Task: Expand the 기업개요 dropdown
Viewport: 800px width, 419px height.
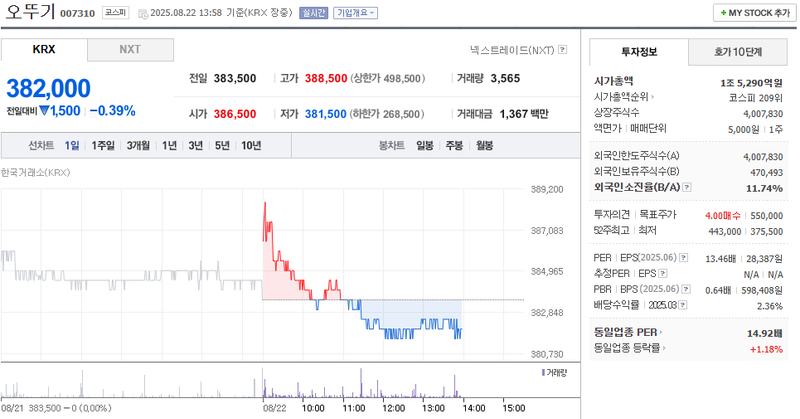Action: [x=356, y=13]
